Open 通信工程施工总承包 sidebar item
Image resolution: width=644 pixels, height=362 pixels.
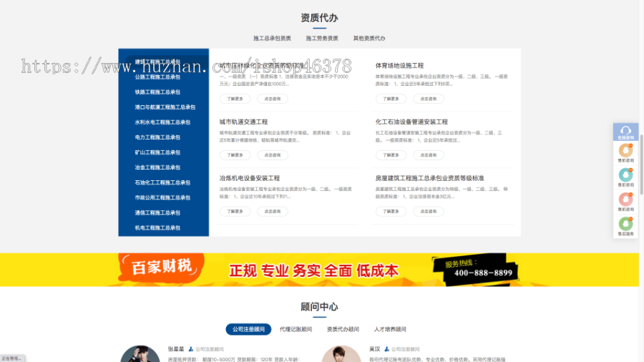click(157, 212)
